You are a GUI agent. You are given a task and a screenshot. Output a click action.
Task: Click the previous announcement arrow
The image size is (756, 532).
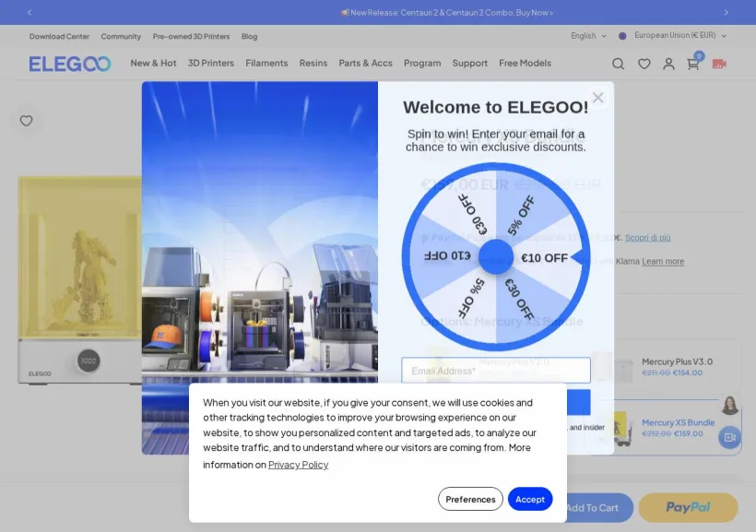[x=30, y=13]
